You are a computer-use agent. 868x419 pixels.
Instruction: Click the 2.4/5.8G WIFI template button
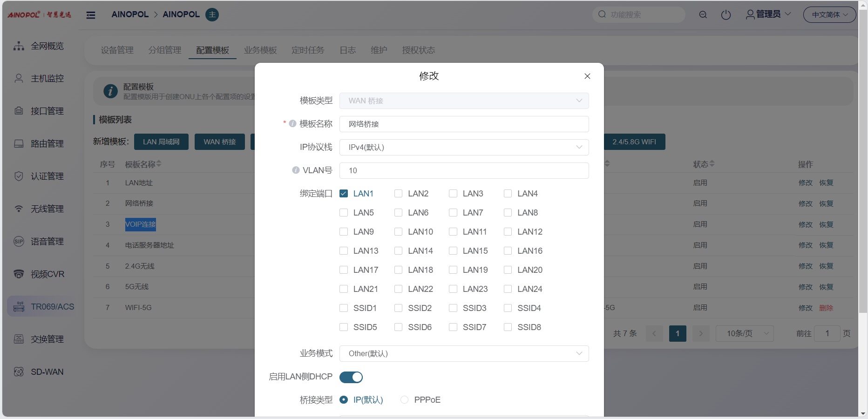click(634, 142)
